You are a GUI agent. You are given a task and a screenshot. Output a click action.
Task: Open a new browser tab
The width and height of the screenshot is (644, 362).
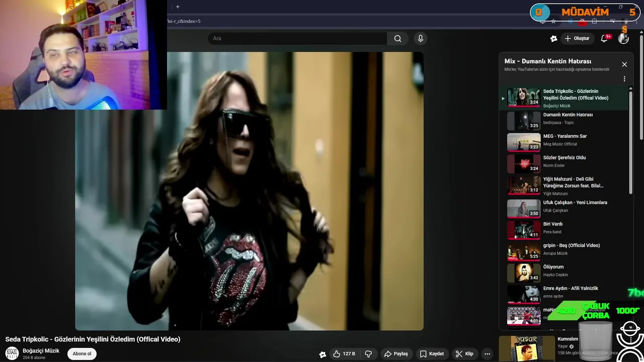178,7
